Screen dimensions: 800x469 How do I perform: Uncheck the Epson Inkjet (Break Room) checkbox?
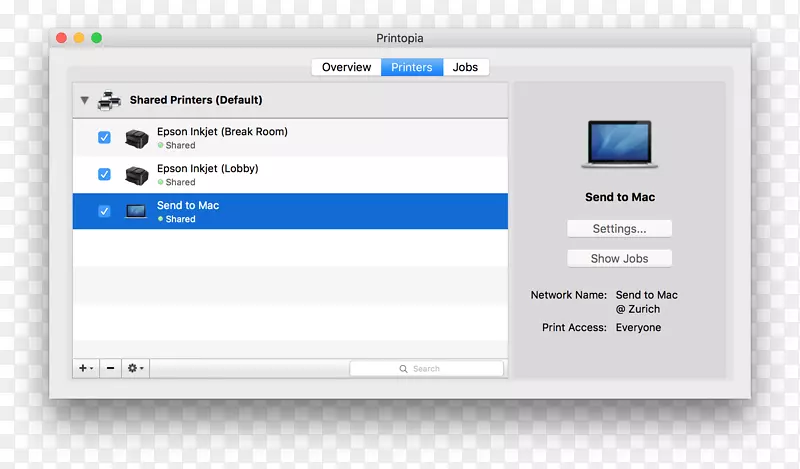click(x=104, y=138)
